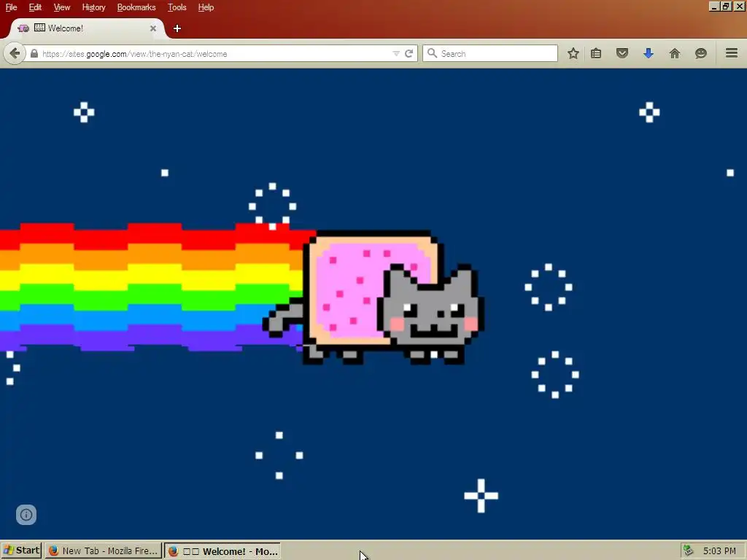This screenshot has height=560, width=747.
Task: Click the search magnifier icon
Action: click(x=432, y=53)
